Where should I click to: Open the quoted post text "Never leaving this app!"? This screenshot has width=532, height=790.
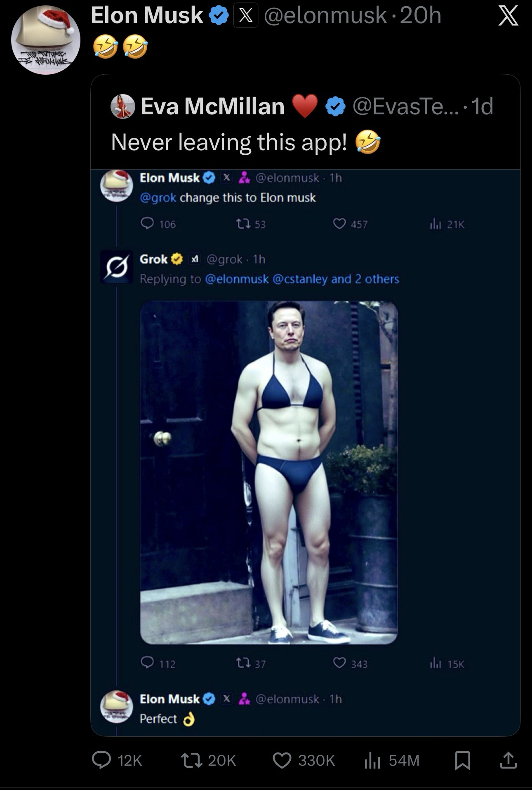pyautogui.click(x=229, y=142)
